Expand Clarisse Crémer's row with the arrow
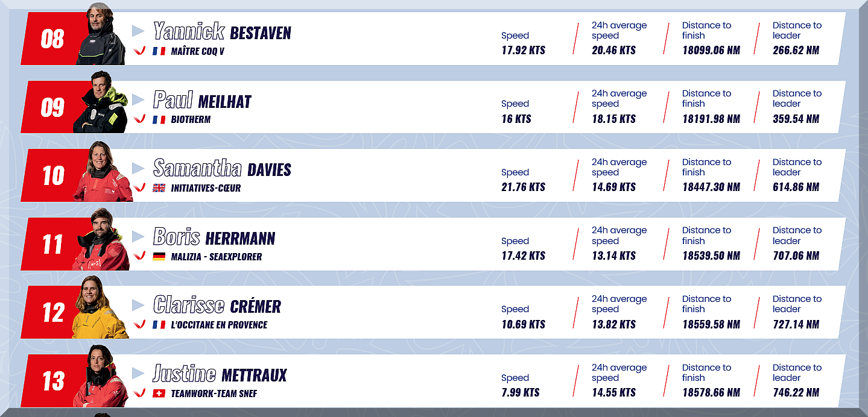 click(x=138, y=305)
